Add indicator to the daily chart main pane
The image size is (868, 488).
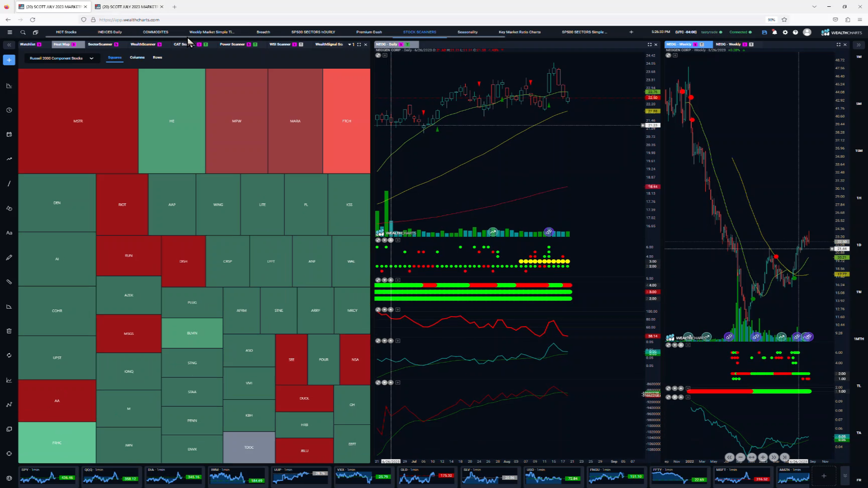click(x=385, y=55)
